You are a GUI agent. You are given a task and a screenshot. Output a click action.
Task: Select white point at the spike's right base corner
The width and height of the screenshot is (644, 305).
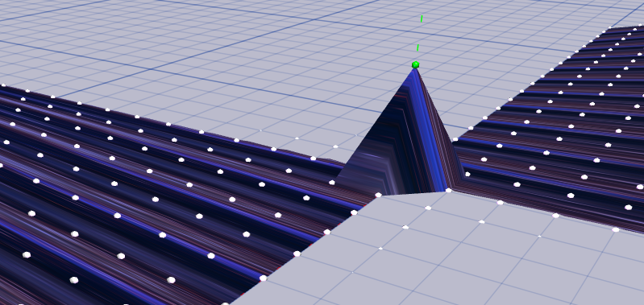(448, 190)
